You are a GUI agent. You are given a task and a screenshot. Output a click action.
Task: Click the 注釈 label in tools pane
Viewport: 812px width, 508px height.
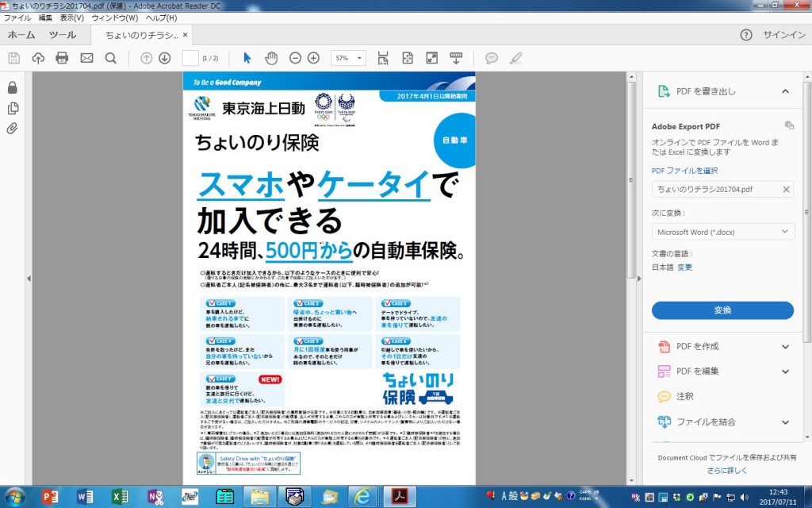[x=684, y=397]
